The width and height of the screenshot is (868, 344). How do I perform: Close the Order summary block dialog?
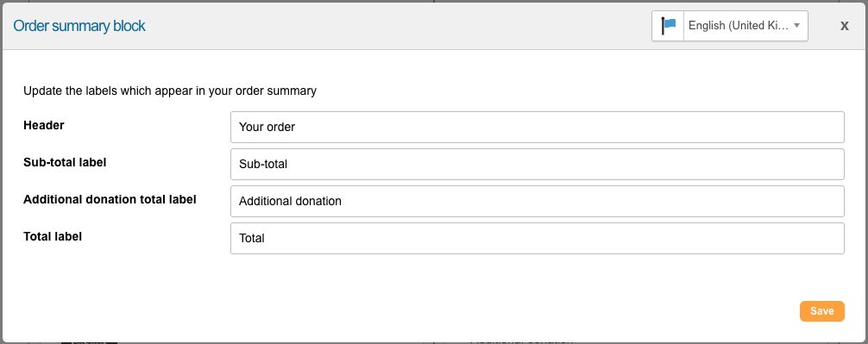pos(844,26)
